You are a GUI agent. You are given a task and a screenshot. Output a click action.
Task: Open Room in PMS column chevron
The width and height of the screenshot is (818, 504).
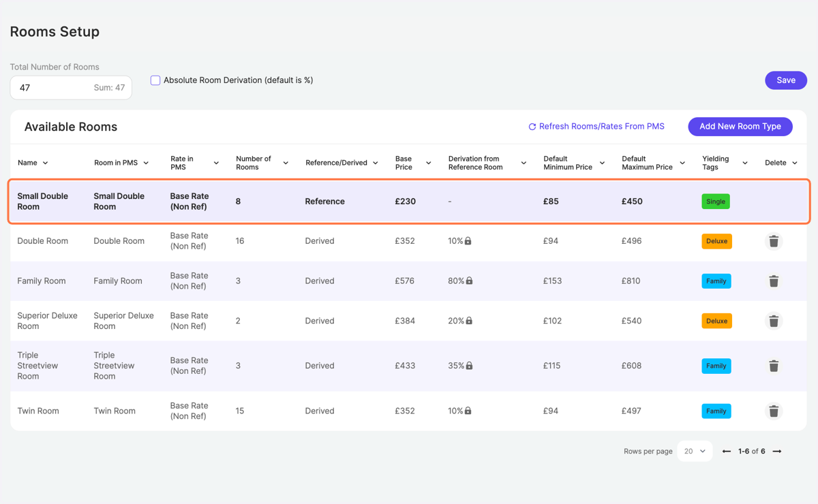146,163
